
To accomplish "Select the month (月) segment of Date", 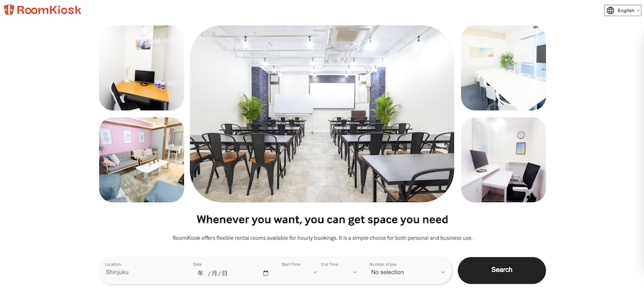I will point(214,273).
